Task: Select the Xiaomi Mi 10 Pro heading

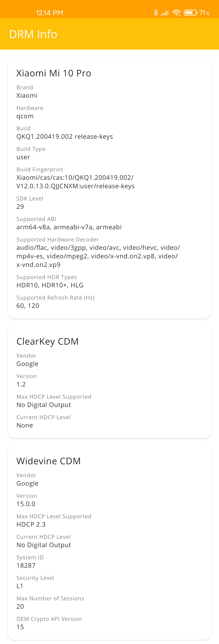Action: tap(54, 73)
